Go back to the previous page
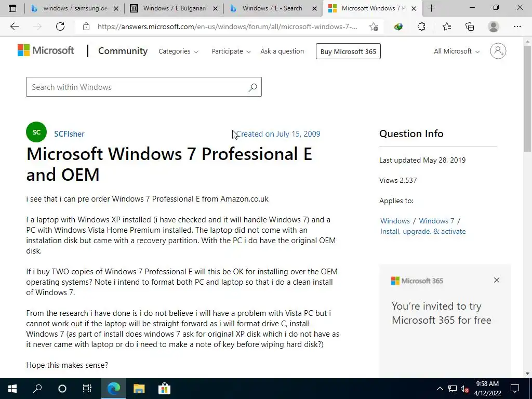This screenshot has height=399, width=532. 14,26
